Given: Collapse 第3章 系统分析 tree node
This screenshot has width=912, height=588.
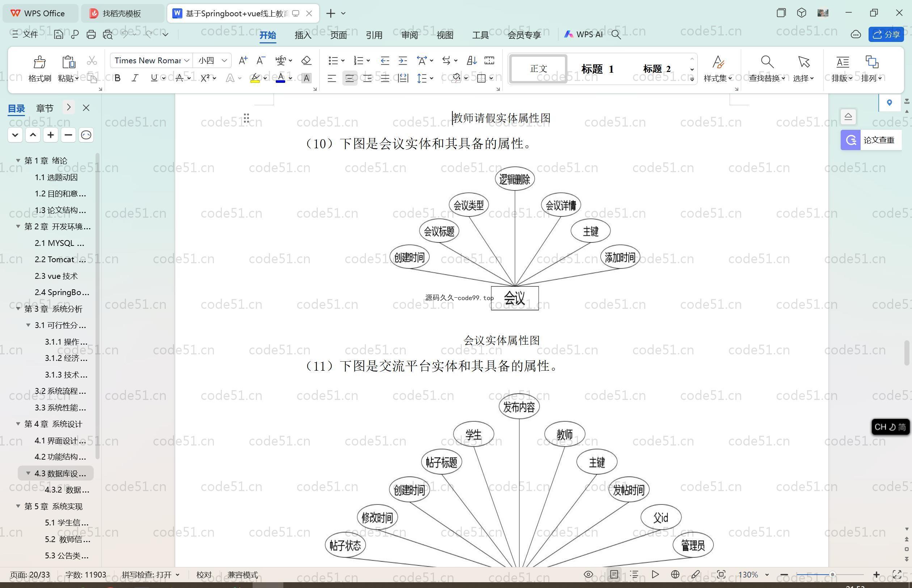Looking at the screenshot, I should tap(18, 308).
